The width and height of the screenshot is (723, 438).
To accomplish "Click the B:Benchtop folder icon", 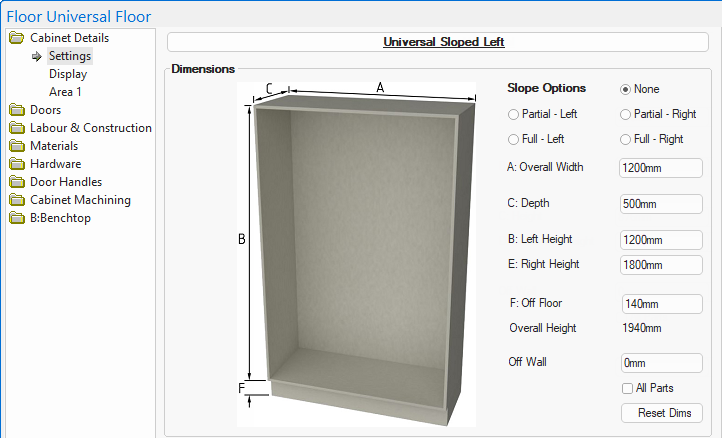I will point(17,218).
